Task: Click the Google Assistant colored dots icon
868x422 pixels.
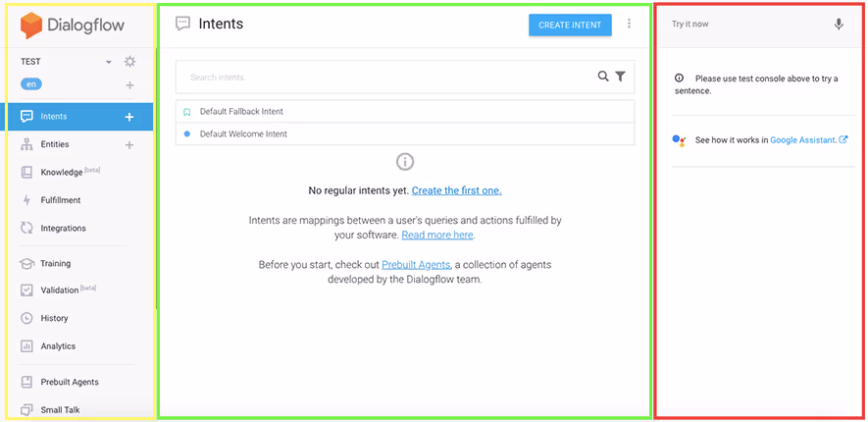Action: 680,140
